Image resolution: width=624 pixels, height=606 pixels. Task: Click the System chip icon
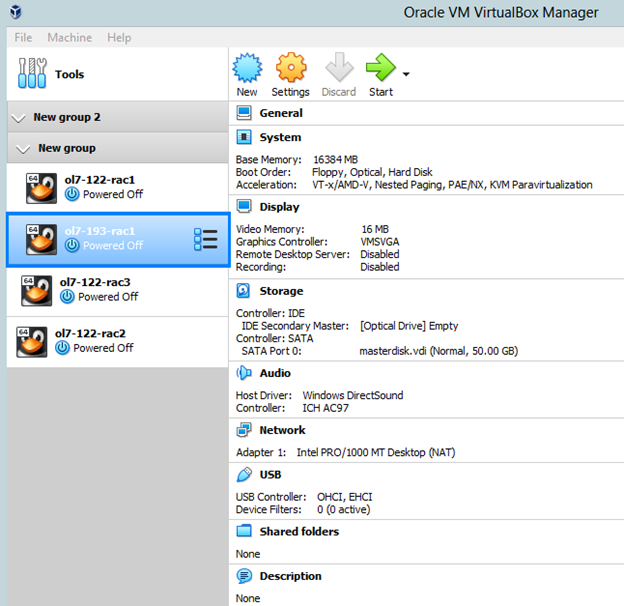[x=244, y=137]
